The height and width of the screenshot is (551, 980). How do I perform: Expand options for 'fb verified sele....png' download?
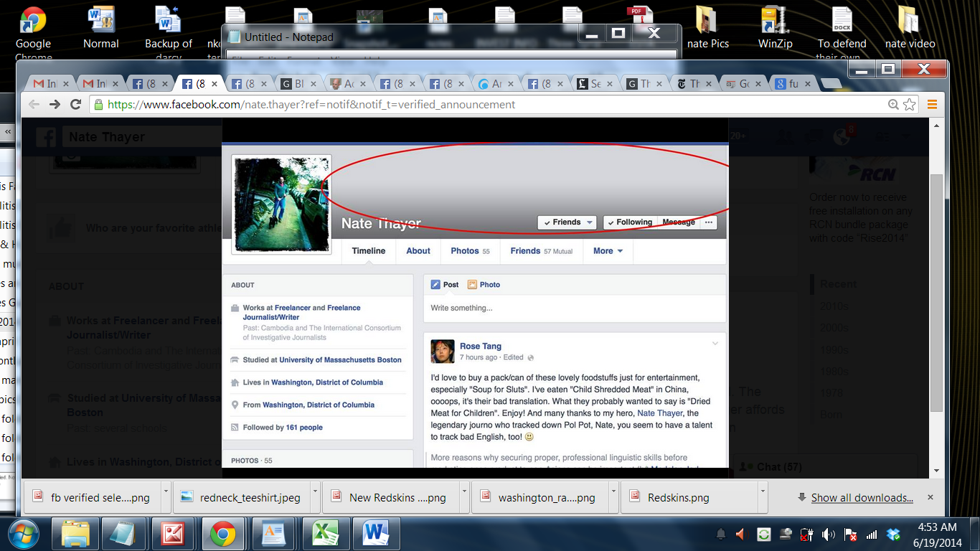(x=166, y=497)
